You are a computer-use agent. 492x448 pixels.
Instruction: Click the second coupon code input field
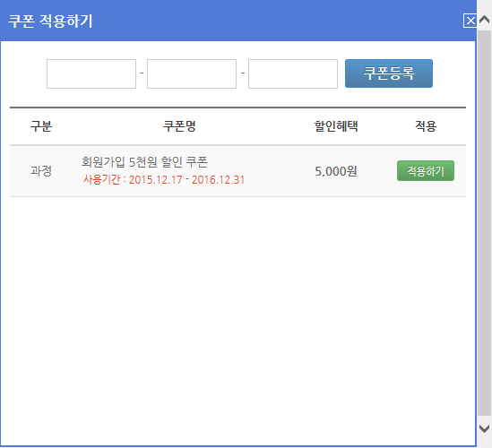192,73
